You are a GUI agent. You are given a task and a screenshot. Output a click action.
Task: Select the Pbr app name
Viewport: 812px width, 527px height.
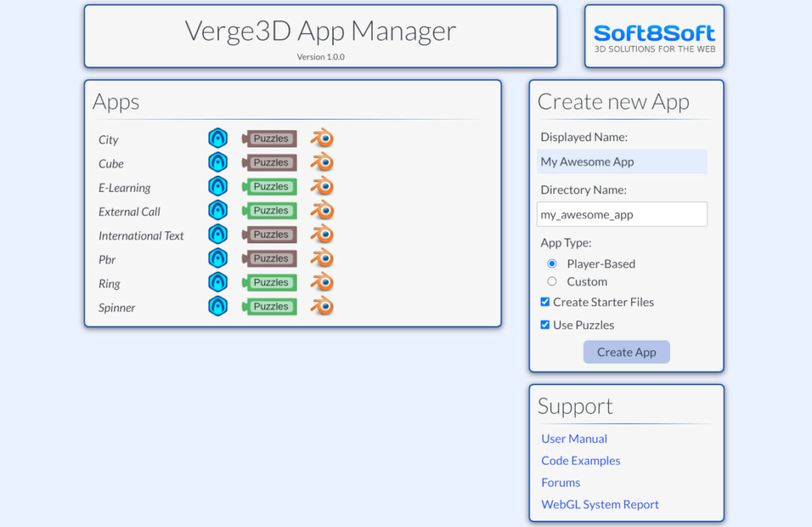tap(107, 259)
